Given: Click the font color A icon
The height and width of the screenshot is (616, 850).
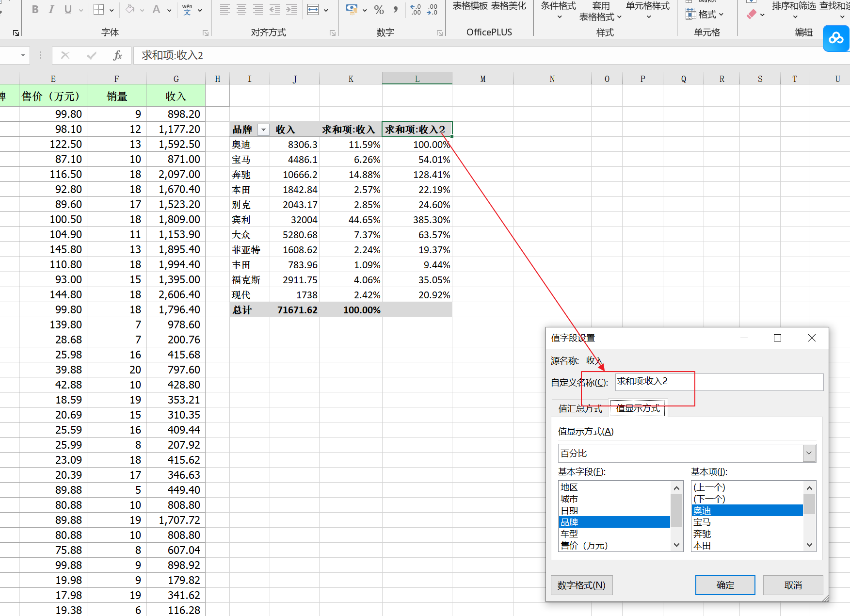Looking at the screenshot, I should (156, 10).
